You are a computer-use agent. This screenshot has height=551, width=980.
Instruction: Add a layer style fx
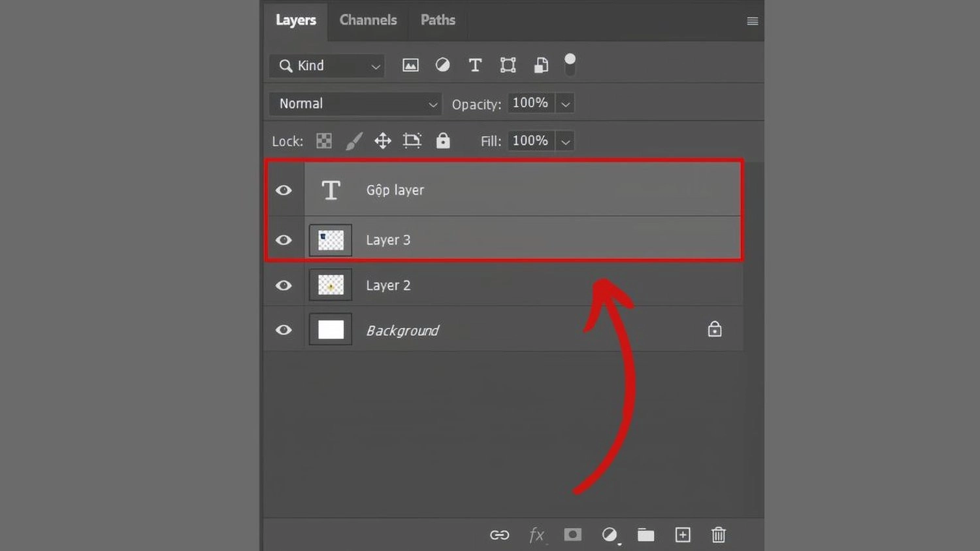[x=536, y=535]
